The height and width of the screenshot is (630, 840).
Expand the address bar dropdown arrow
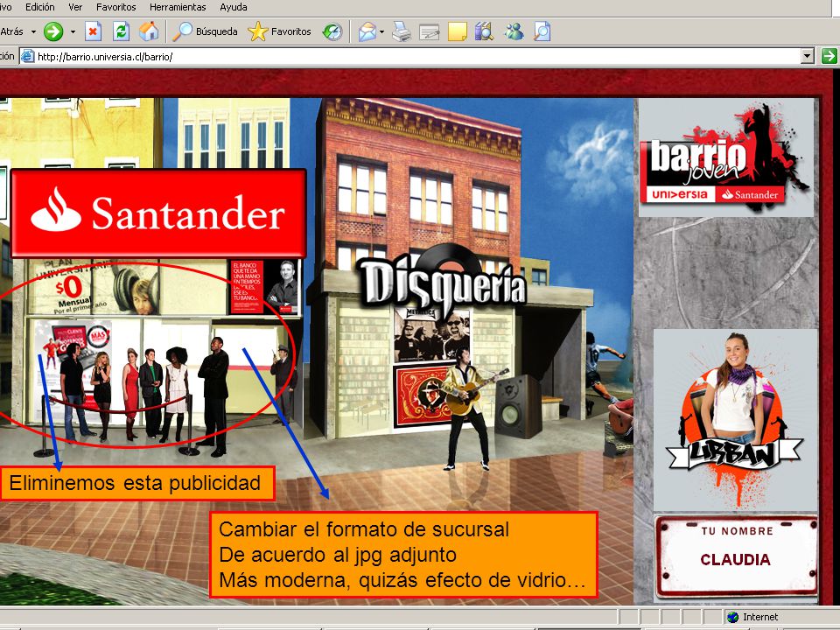pos(808,56)
